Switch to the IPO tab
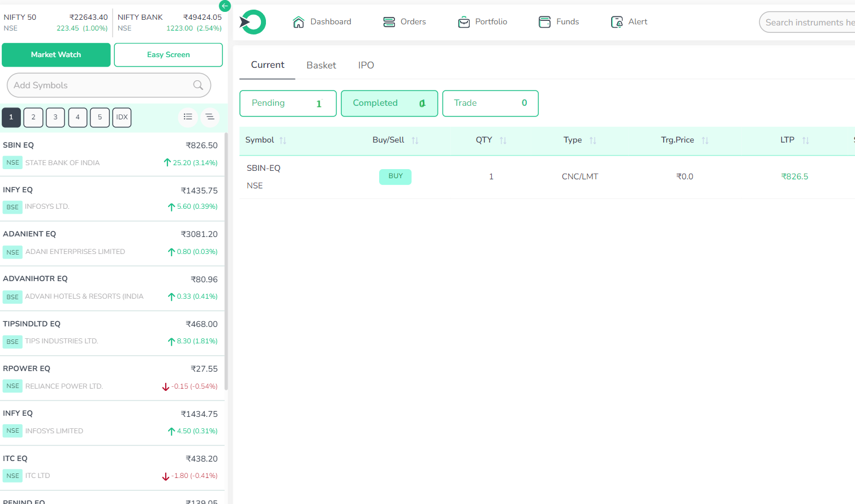Screen dimensions: 855x504 click(x=366, y=65)
